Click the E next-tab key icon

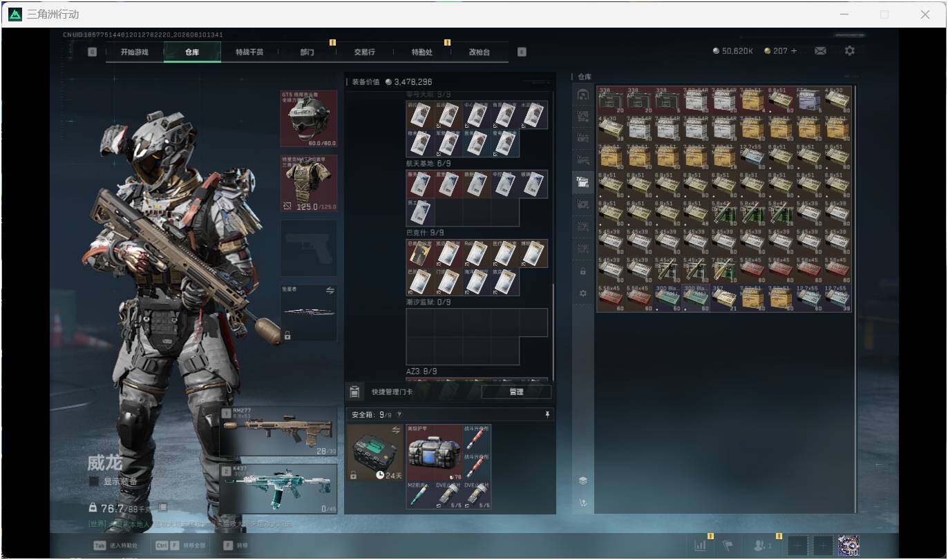click(522, 52)
